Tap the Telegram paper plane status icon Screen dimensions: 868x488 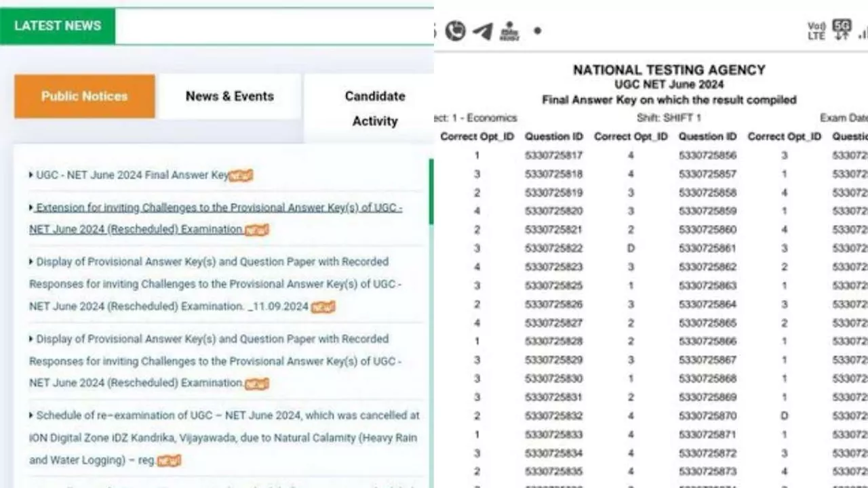[482, 30]
